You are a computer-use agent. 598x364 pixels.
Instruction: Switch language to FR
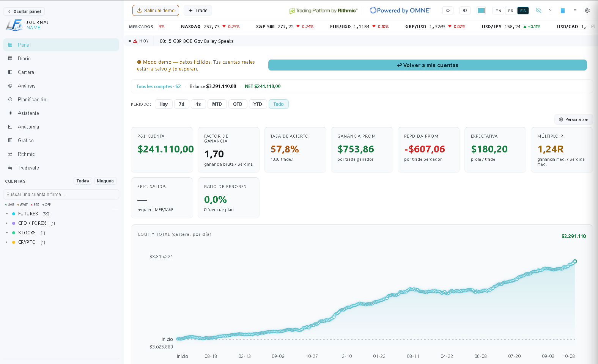(x=511, y=11)
